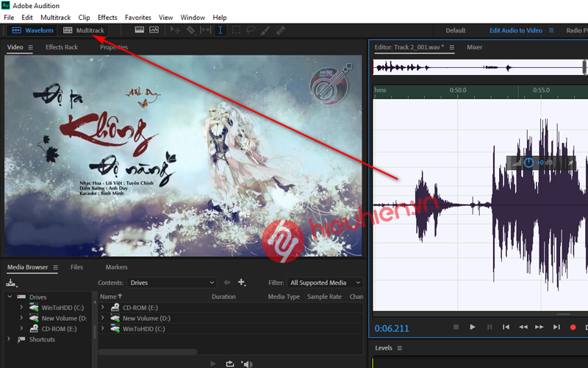This screenshot has height=368, width=588.
Task: Switch to the Markers tab
Action: tap(116, 267)
